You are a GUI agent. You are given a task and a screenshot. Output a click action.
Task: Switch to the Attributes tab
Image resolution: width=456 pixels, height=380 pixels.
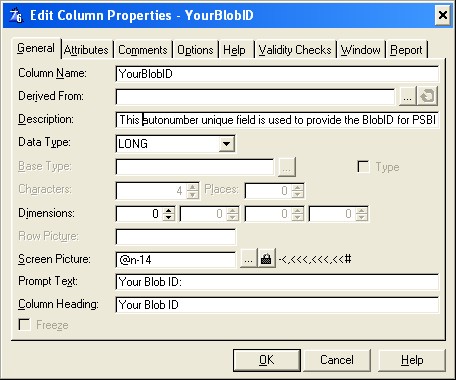(x=86, y=50)
